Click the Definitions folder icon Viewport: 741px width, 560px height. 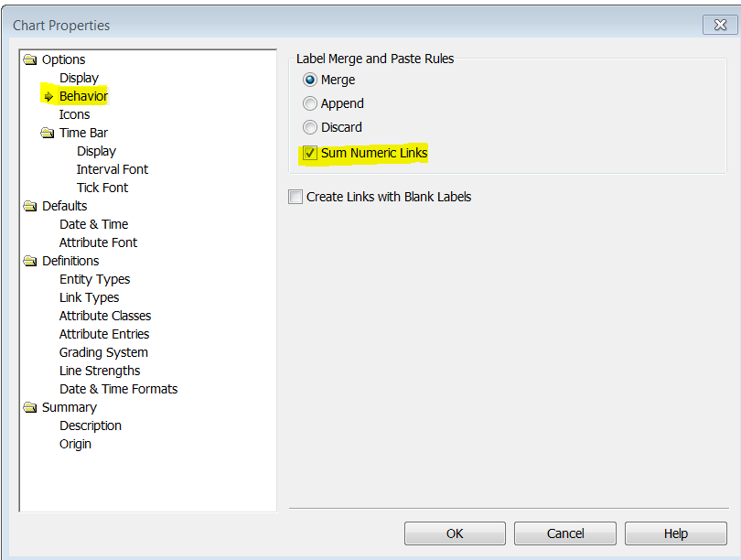[x=30, y=260]
